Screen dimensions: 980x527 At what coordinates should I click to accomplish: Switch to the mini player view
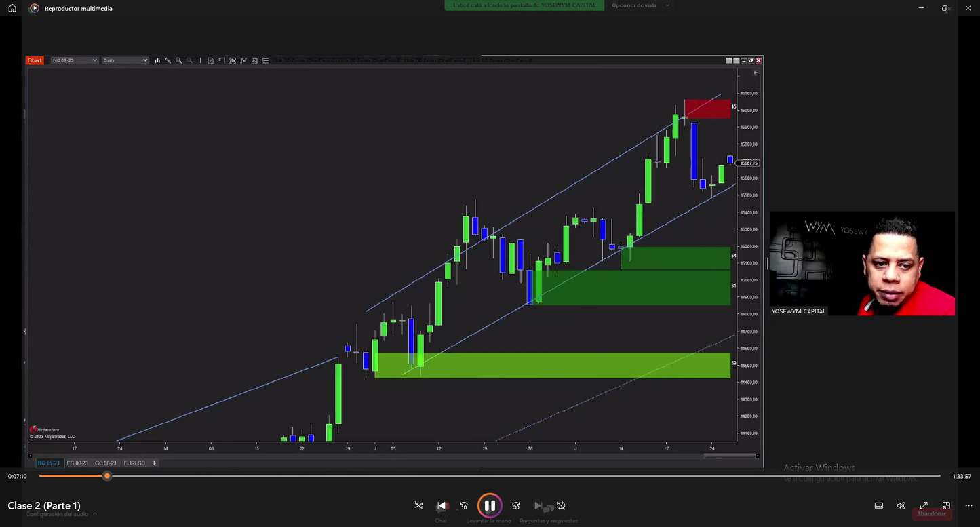pos(946,506)
